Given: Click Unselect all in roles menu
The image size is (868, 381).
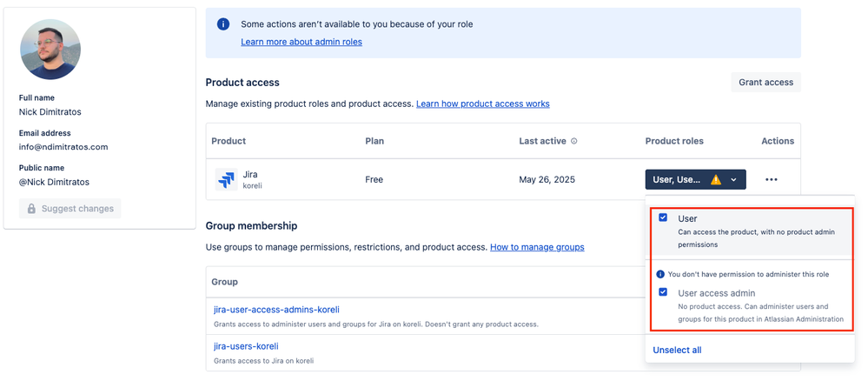Looking at the screenshot, I should click(x=677, y=350).
